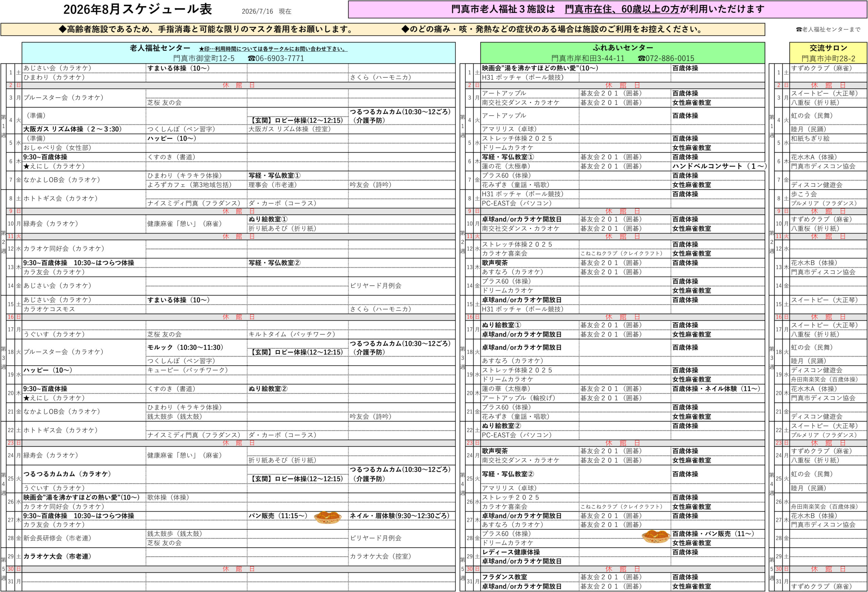Screen dimensions: 868x592
Task: Click the date stamp 2026/7/16 現在
Action: [x=266, y=12]
